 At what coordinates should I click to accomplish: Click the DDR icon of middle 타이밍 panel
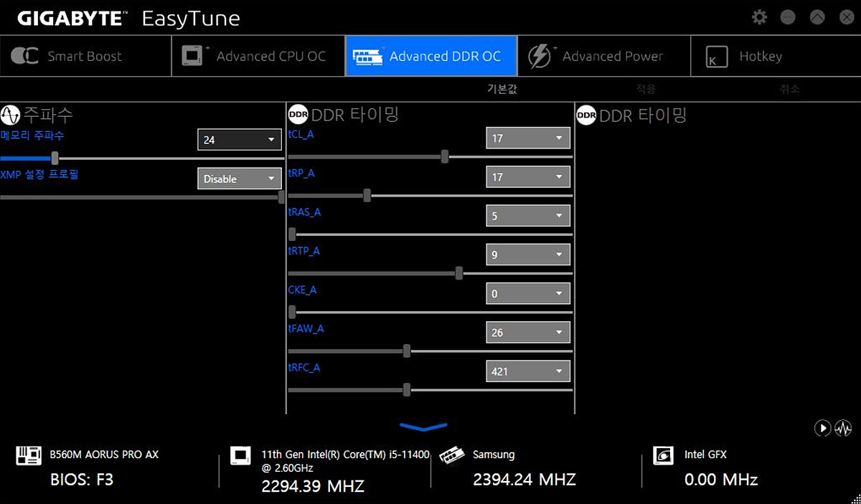tap(298, 115)
